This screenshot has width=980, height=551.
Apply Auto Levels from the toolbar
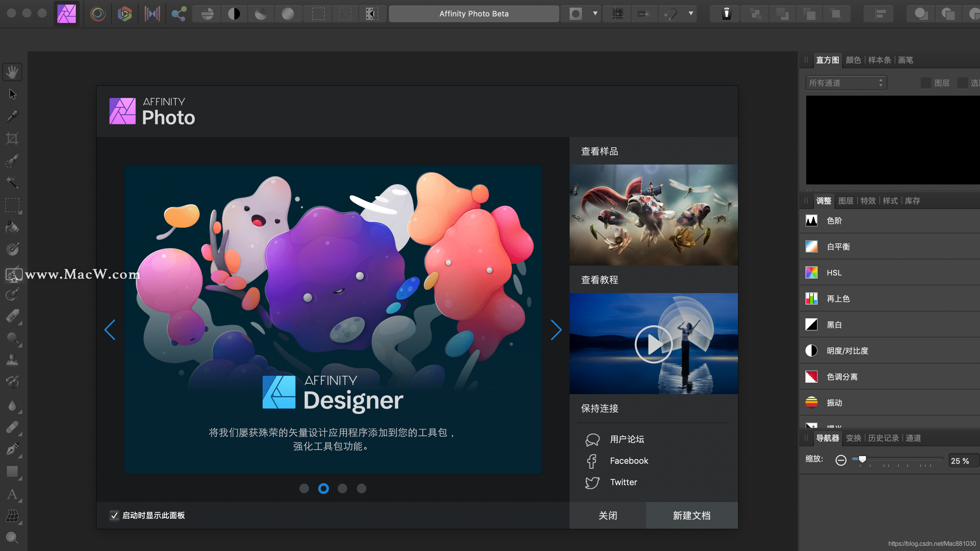tap(207, 14)
